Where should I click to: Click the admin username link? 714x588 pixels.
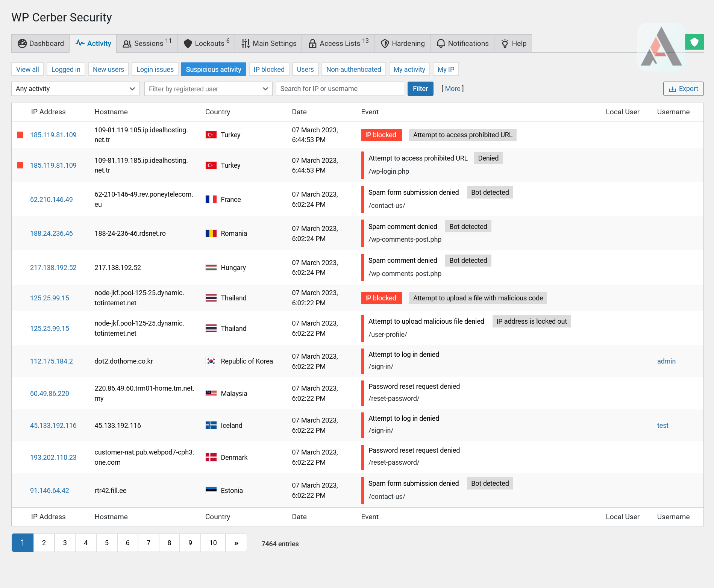666,361
